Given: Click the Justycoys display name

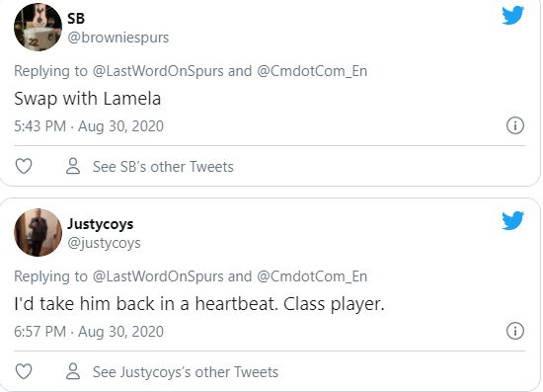Looking at the screenshot, I should [101, 224].
